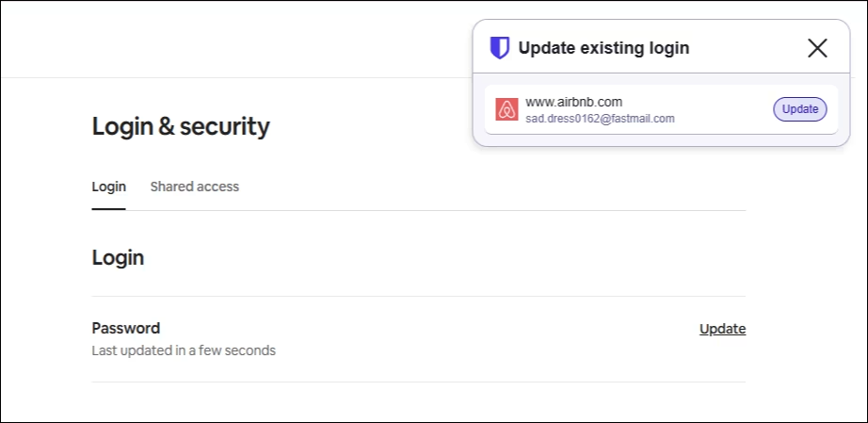Click the 'existing login' words in popup title
Viewport: 868px width, 423px height.
coord(629,48)
